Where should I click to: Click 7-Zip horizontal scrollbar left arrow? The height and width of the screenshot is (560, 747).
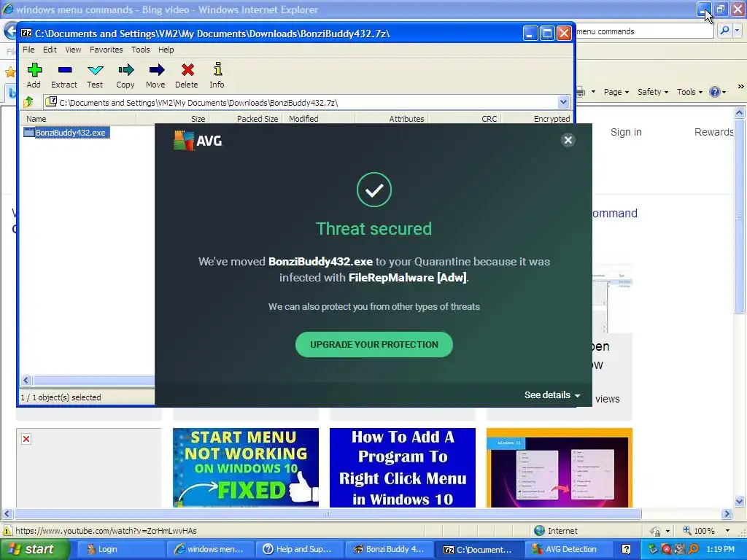[x=26, y=380]
